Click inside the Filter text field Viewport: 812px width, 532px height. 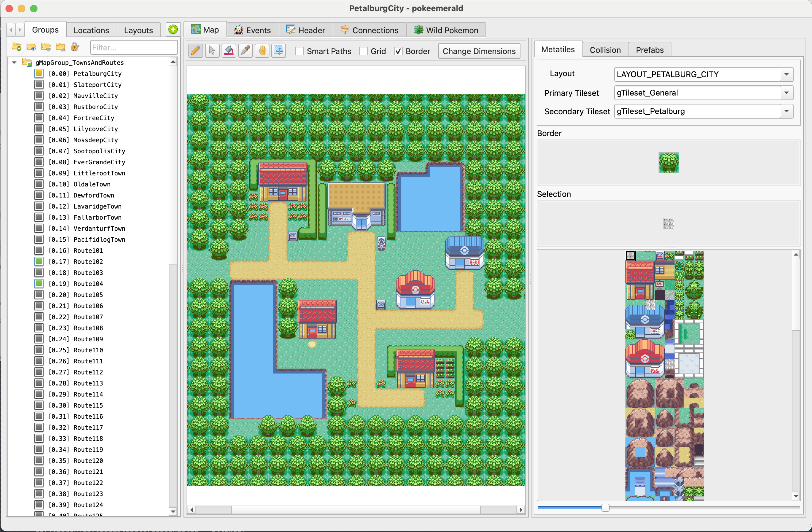pos(134,47)
